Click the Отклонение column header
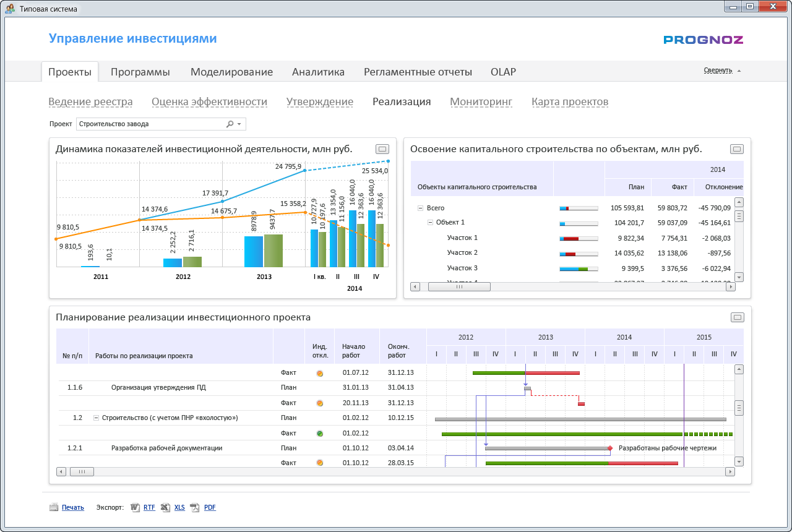Screen dimensions: 792x532 [x=718, y=187]
